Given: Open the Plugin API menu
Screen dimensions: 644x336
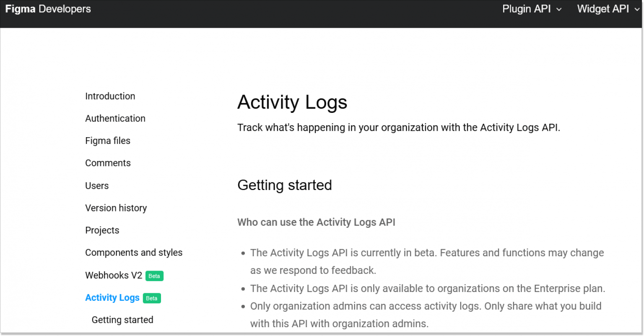Looking at the screenshot, I should tap(526, 9).
